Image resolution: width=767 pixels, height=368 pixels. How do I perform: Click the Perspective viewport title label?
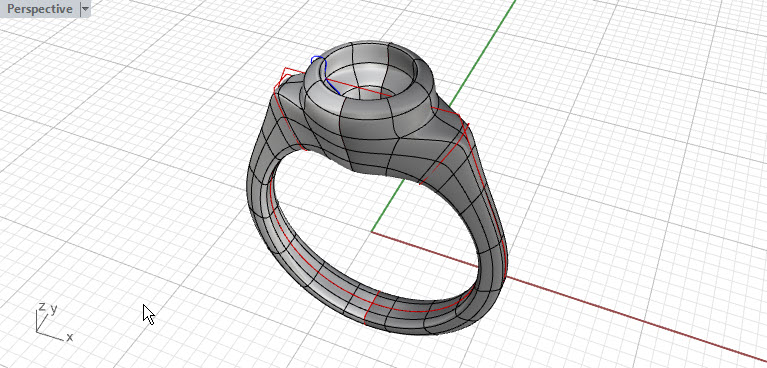[40, 9]
